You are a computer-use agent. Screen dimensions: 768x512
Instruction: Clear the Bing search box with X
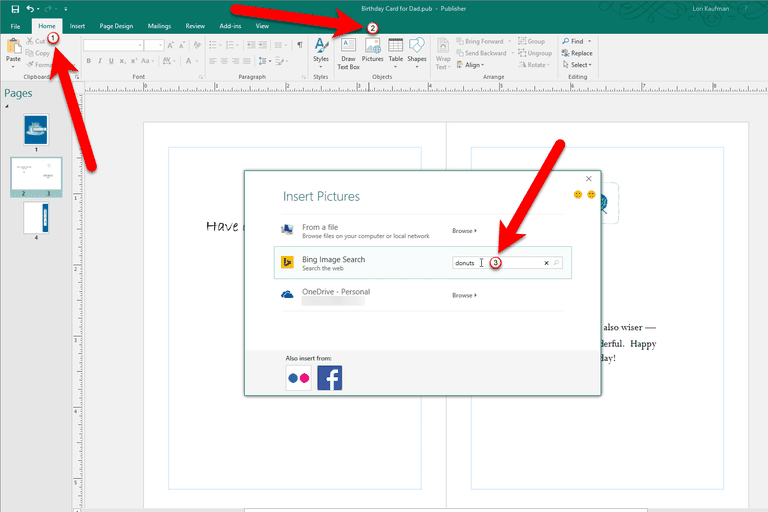(x=547, y=263)
